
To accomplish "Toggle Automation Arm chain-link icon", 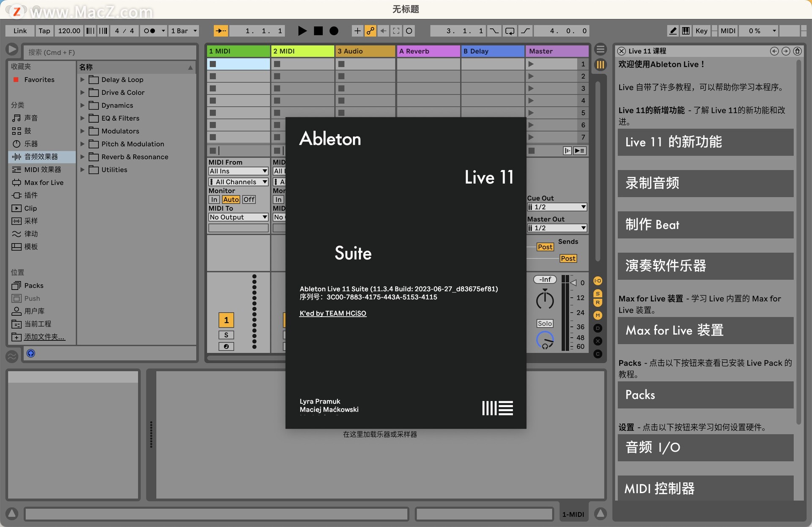I will (370, 31).
